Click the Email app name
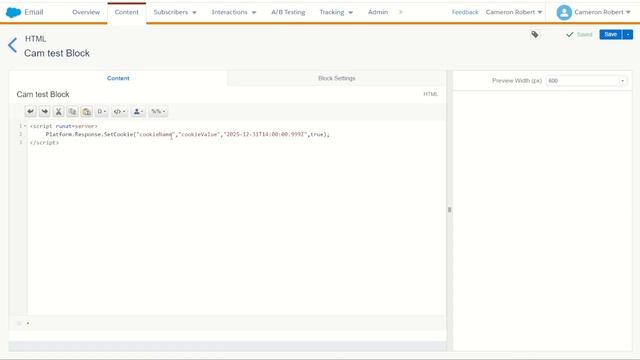This screenshot has width=640, height=360. [34, 12]
